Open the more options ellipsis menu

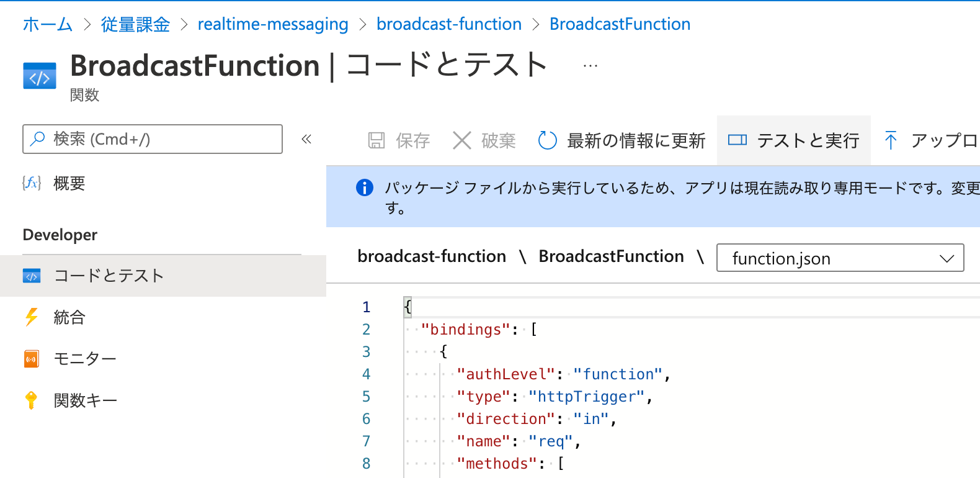click(x=590, y=66)
